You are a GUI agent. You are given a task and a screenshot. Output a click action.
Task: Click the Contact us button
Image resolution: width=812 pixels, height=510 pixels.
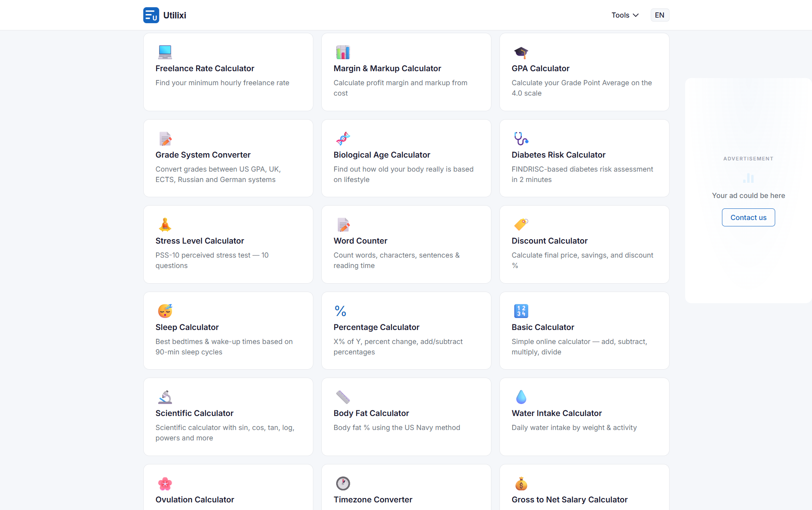coord(748,217)
